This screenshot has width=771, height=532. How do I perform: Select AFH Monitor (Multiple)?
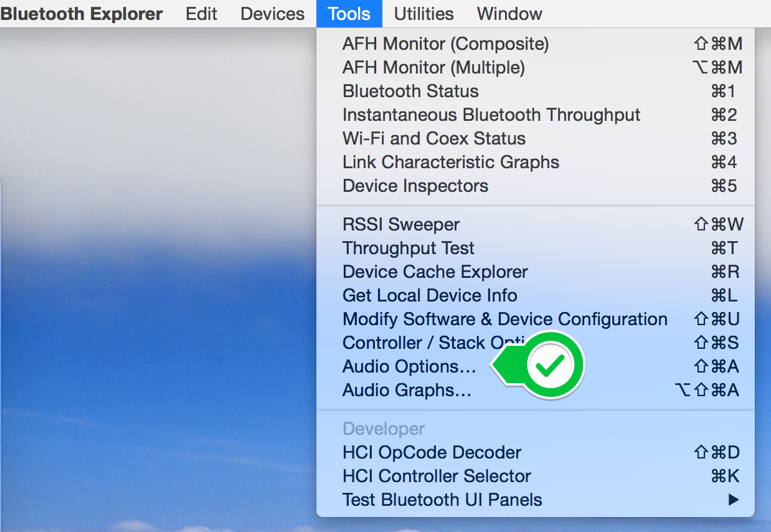click(x=536, y=67)
